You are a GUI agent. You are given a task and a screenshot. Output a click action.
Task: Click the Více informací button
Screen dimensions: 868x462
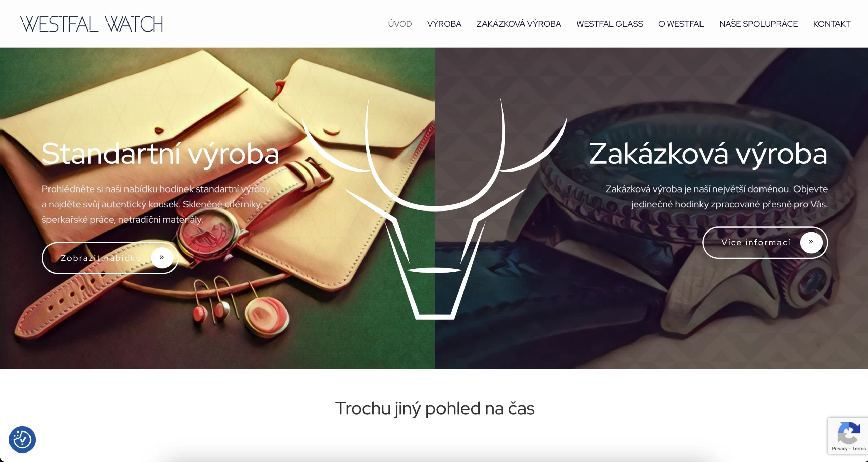pyautogui.click(x=765, y=242)
